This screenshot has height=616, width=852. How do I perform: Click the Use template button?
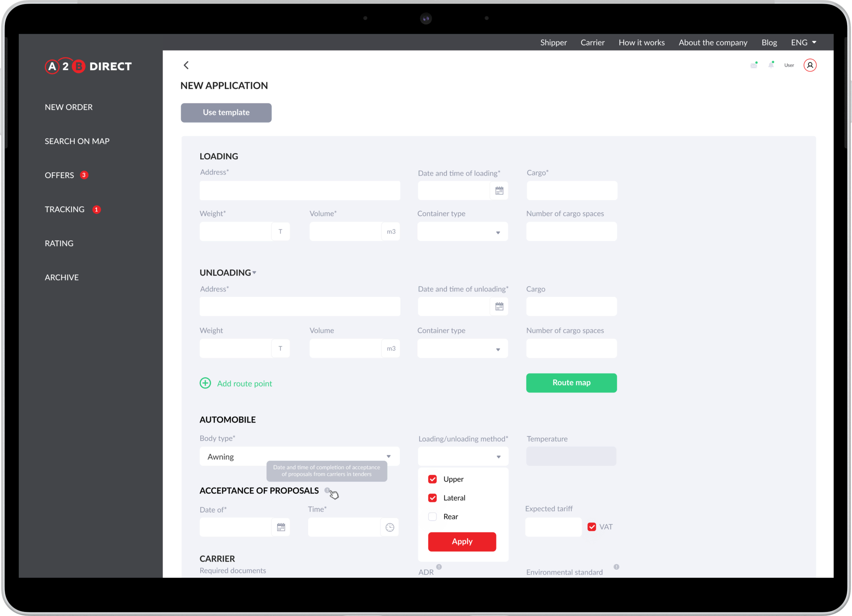(225, 112)
